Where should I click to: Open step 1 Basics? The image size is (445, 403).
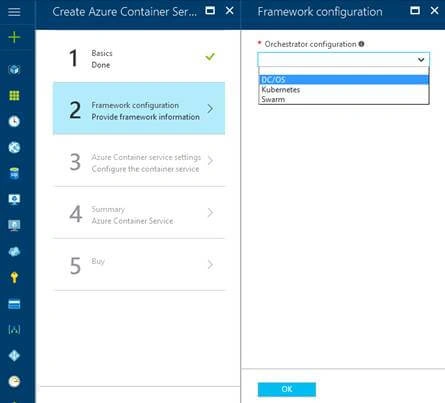click(139, 56)
